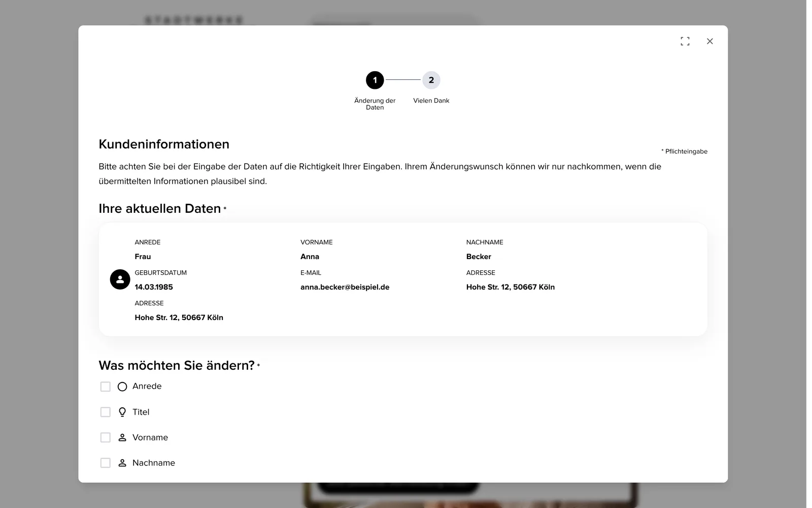Click the 'Vielen Dank' step label
The height and width of the screenshot is (508, 812).
(431, 101)
